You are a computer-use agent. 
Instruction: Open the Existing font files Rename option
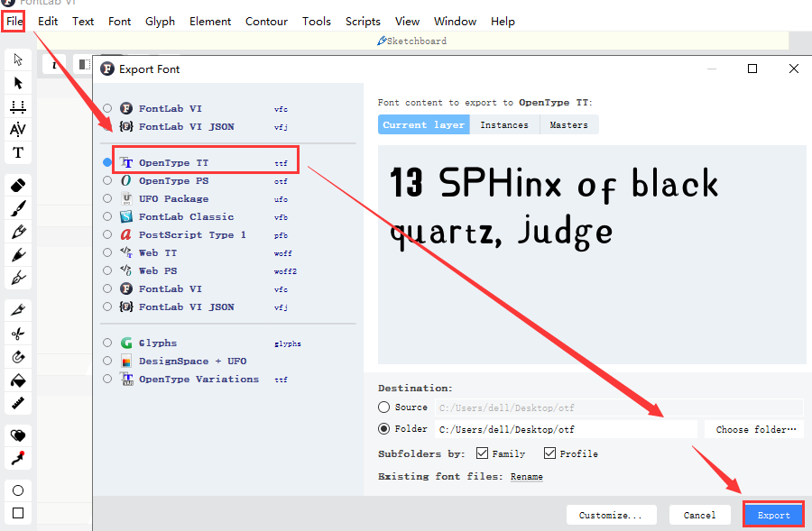point(527,477)
